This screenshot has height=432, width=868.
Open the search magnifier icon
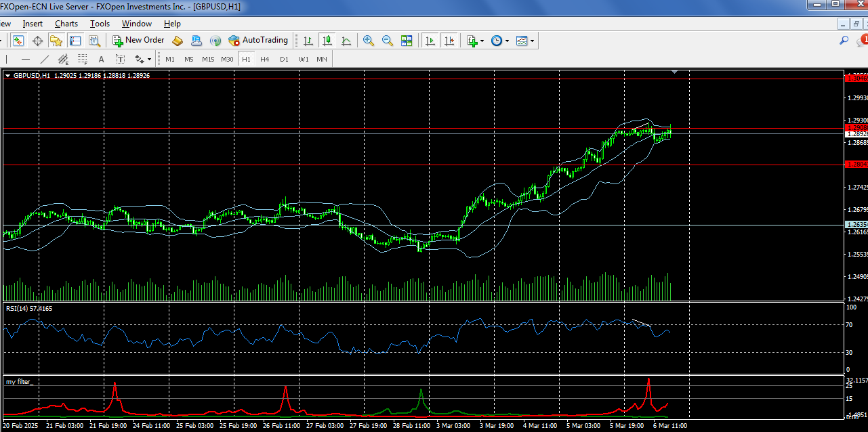pyautogui.click(x=844, y=41)
